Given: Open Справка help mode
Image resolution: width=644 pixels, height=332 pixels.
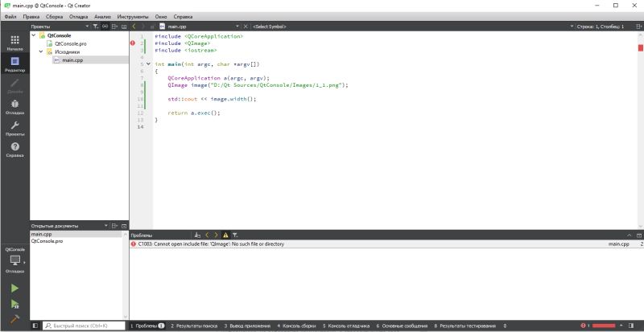Looking at the screenshot, I should pyautogui.click(x=14, y=150).
